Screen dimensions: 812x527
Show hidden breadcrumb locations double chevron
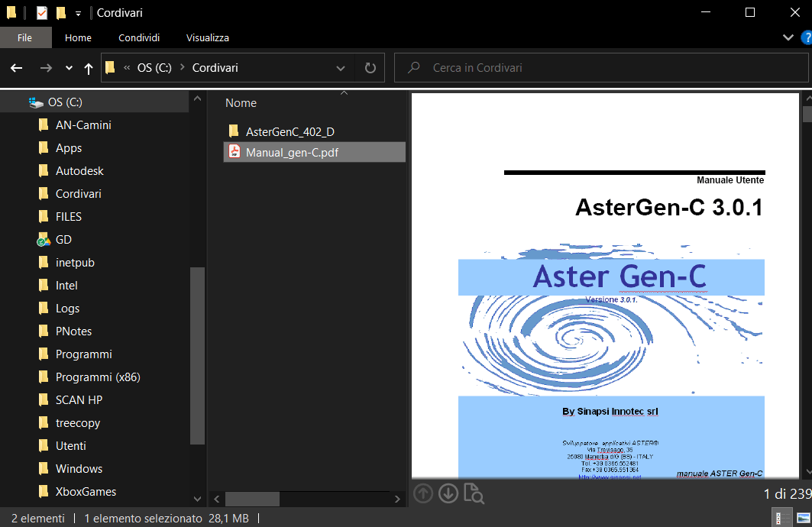pos(127,68)
